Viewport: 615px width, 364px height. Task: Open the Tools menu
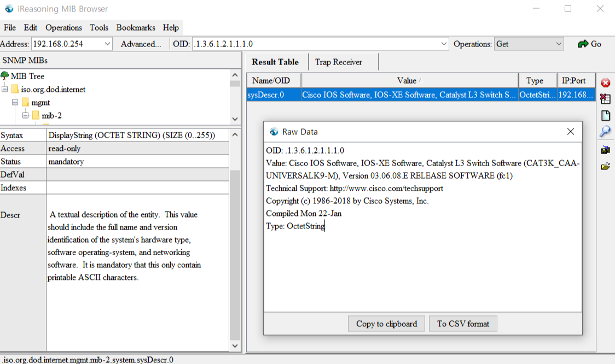[x=99, y=27]
